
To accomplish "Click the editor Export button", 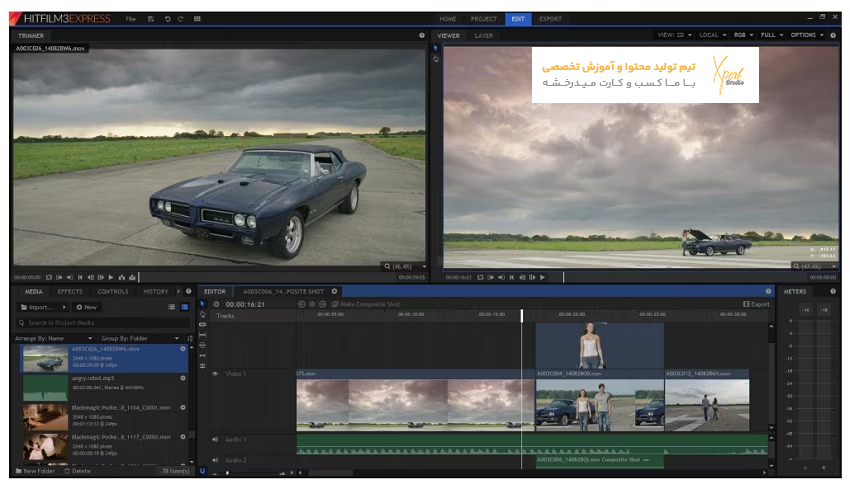I will (x=756, y=304).
